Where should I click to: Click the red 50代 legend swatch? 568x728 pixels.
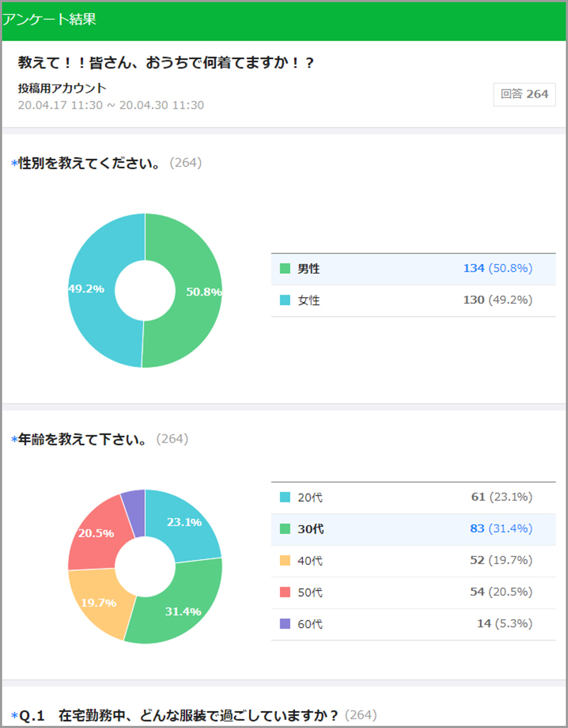coord(285,592)
